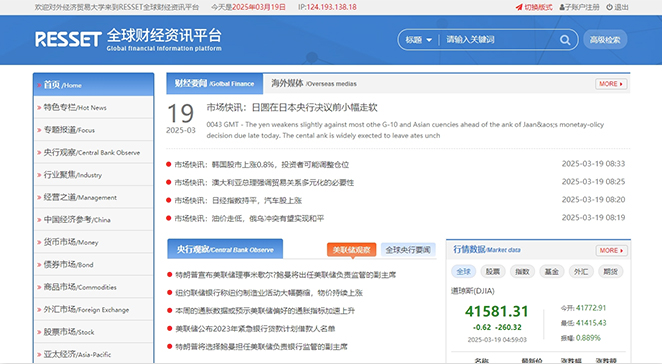Click the 请输入关键词 search field
Image resolution: width=662 pixels, height=364 pixels.
pyautogui.click(x=500, y=40)
